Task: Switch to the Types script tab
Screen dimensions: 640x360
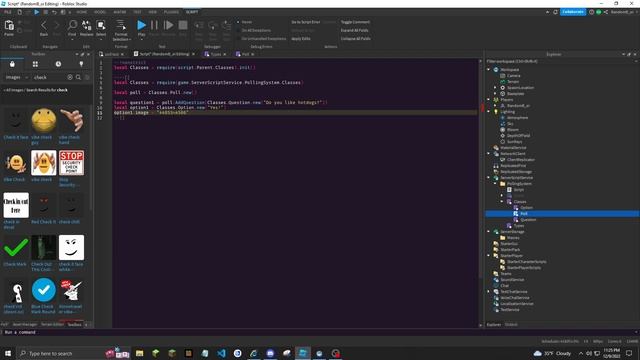Action: tap(216, 54)
